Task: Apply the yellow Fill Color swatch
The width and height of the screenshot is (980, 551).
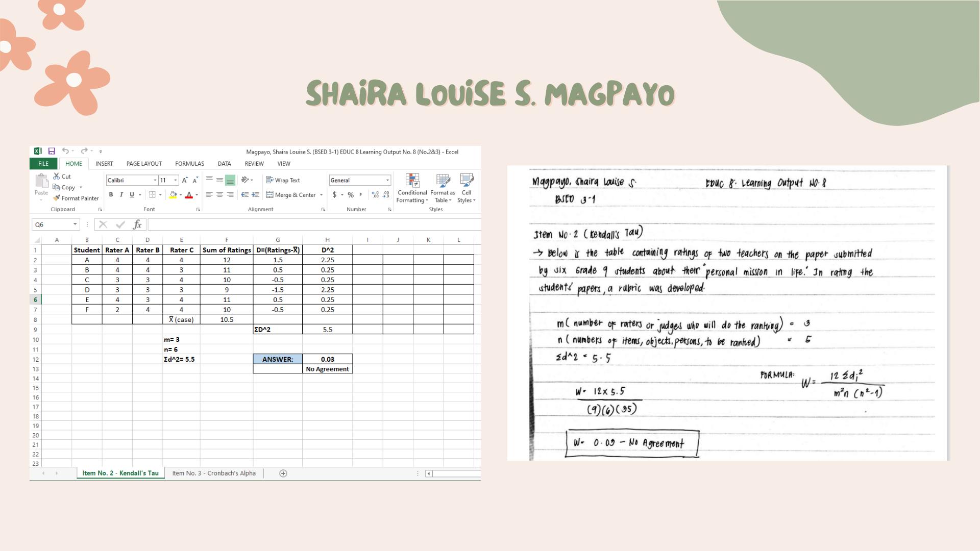Action: (173, 195)
